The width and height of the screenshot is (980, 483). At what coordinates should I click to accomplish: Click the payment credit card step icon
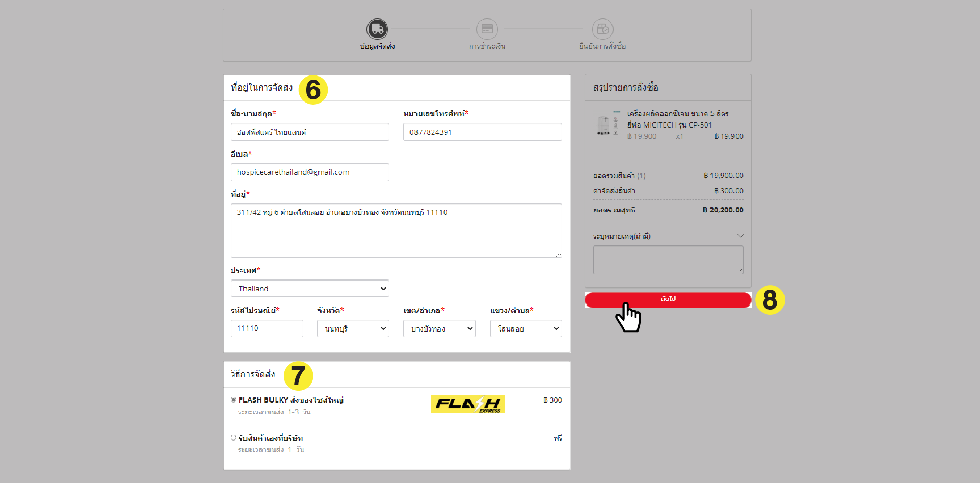487,29
